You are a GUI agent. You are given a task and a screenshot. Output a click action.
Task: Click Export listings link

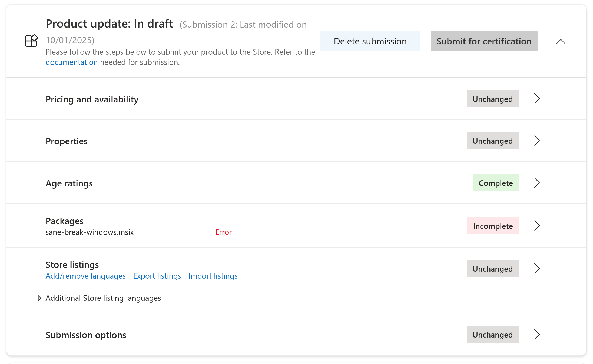(157, 276)
